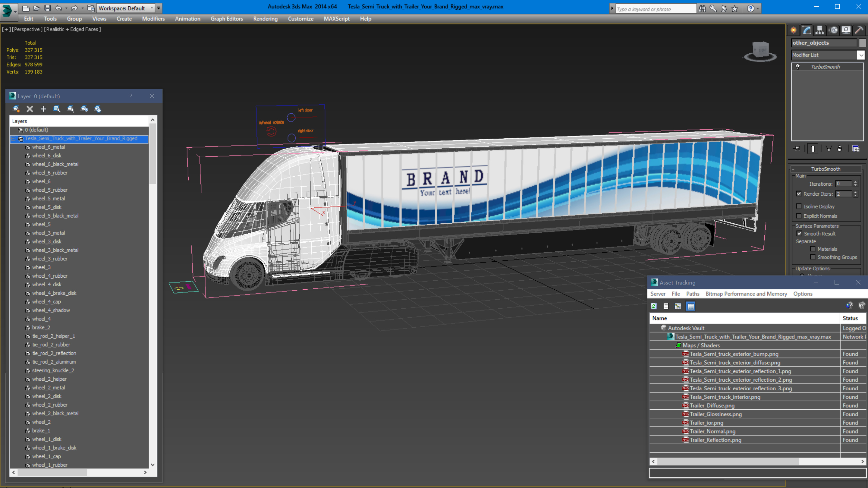The width and height of the screenshot is (868, 488).
Task: Open the Modifiers menu
Action: 153,19
